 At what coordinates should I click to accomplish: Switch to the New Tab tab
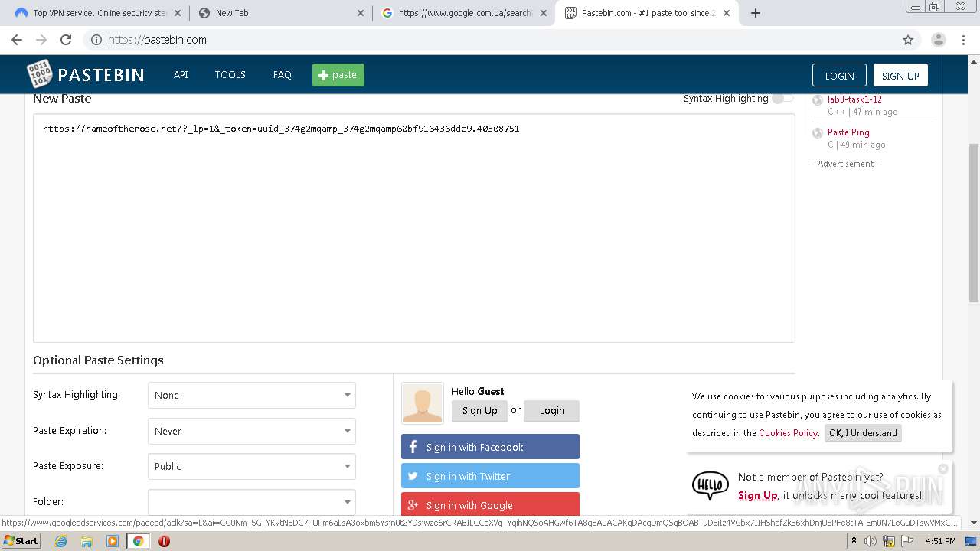click(280, 13)
